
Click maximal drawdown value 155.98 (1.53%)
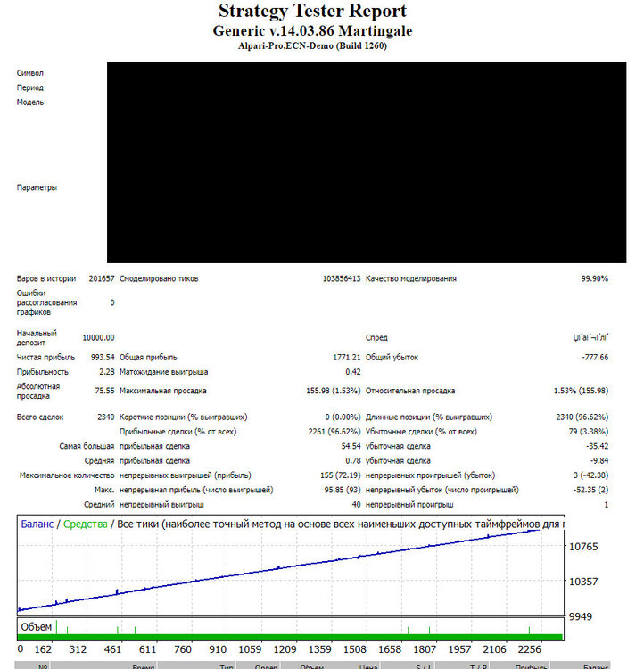(x=334, y=391)
